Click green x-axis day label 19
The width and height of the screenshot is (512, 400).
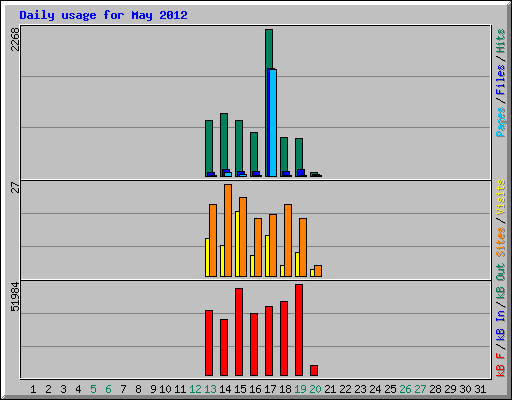(300, 389)
